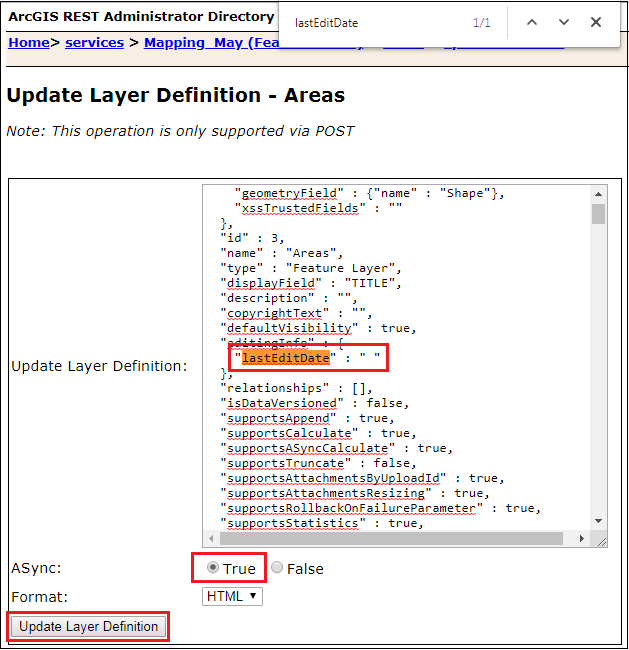
Task: Click the horizontal scroll right arrow
Action: 582,538
